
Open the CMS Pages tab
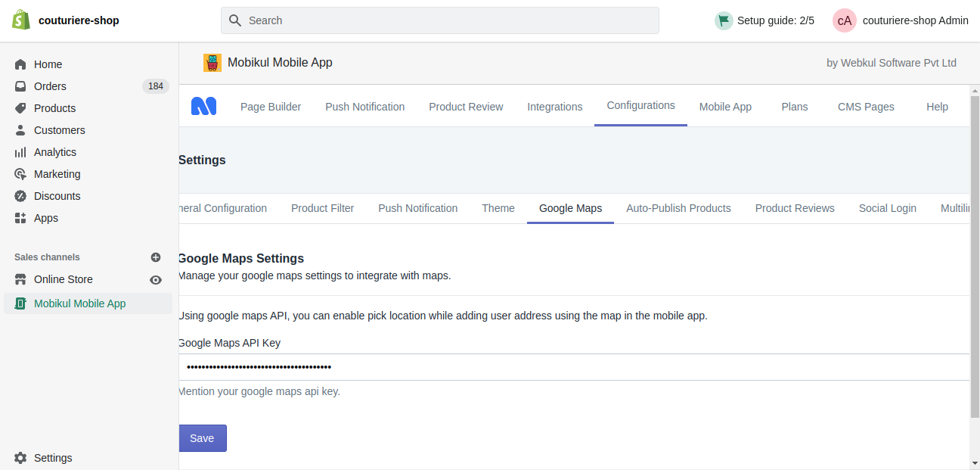click(x=866, y=107)
